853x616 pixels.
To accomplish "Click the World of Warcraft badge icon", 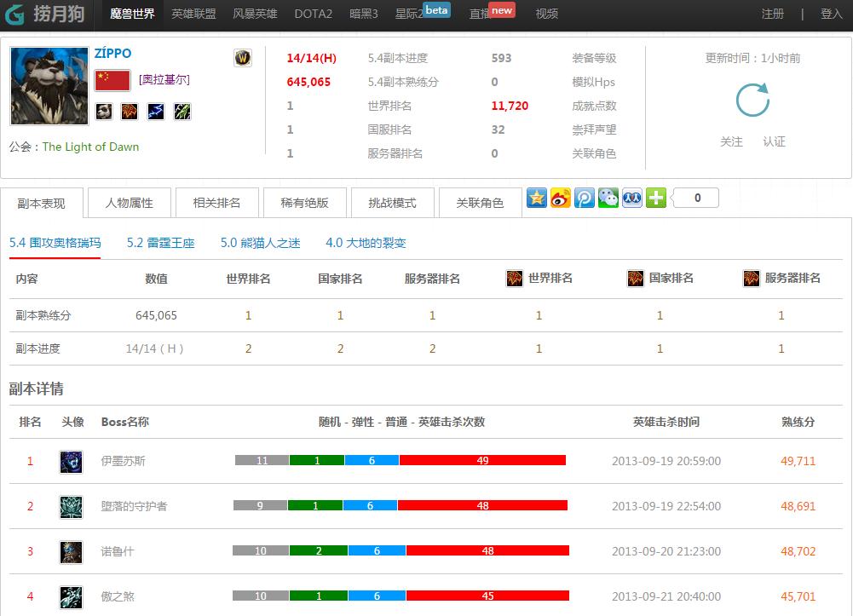I will [x=243, y=58].
